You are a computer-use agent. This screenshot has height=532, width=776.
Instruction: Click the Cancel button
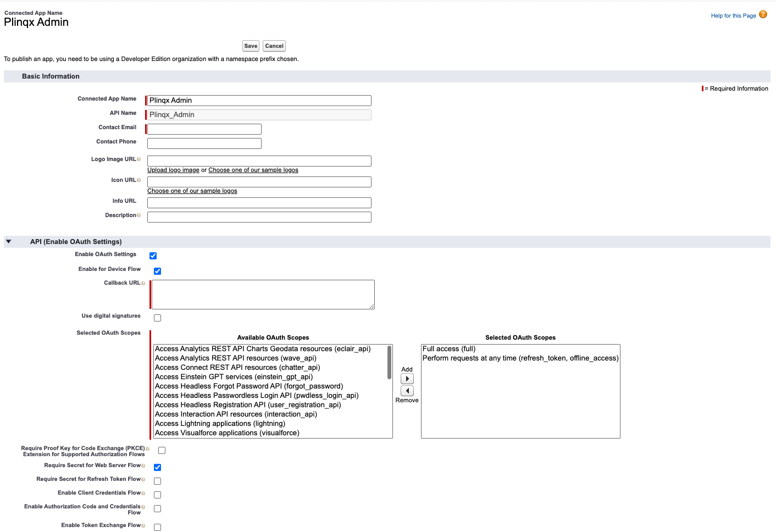(274, 46)
